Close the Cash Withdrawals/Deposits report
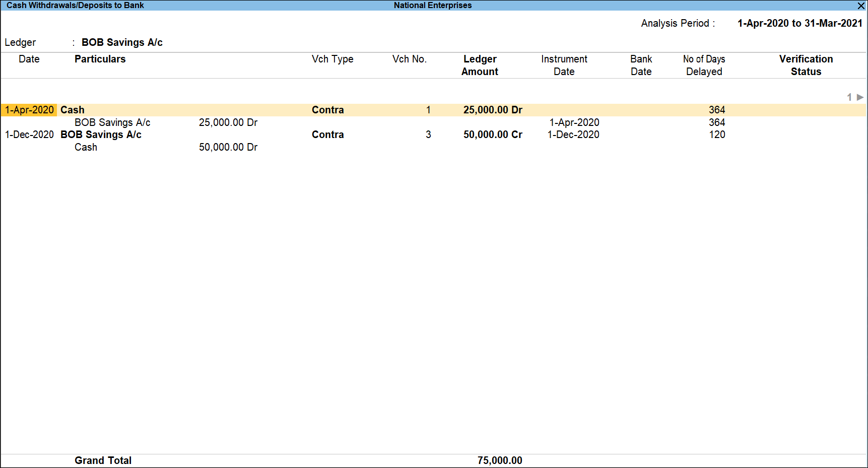Screen dimensions: 868x468 pos(861,6)
